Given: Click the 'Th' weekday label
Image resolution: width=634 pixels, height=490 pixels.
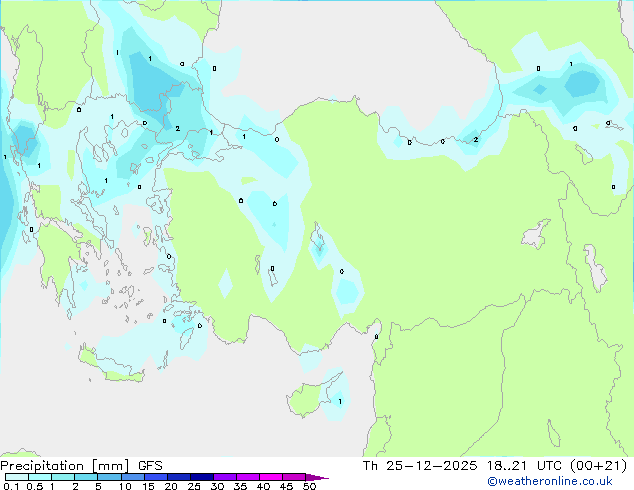Looking at the screenshot, I should click(x=370, y=466).
